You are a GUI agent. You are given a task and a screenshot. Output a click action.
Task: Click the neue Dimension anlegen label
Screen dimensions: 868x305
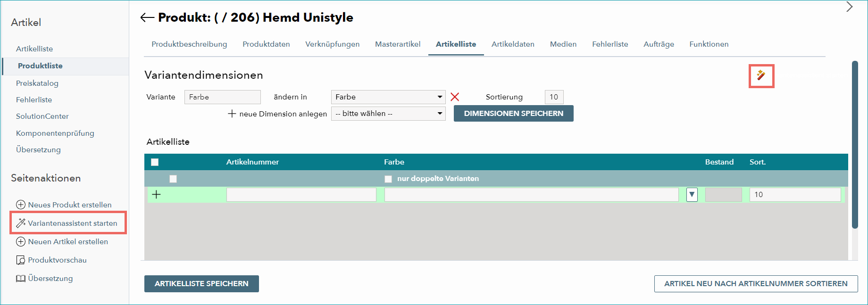283,114
